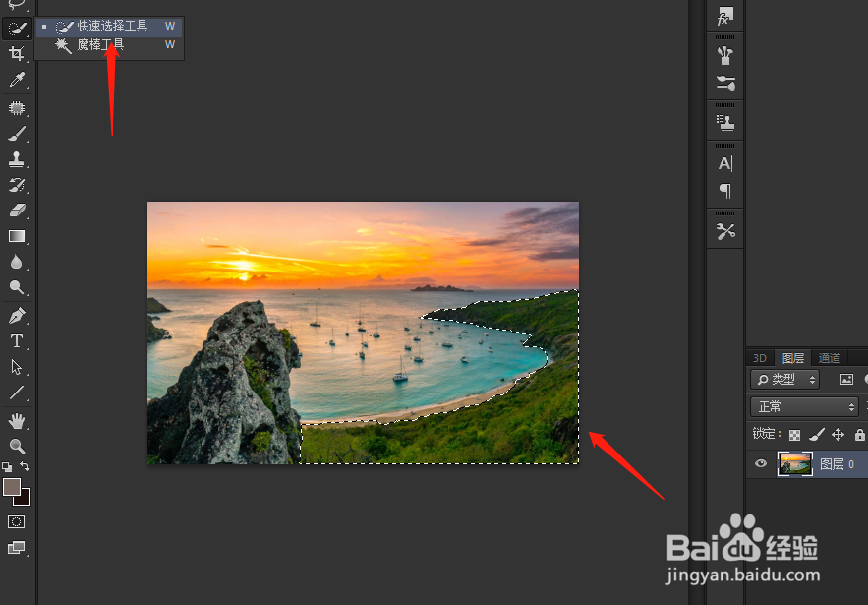Viewport: 868px width, 605px height.
Task: Reset to default foreground and background colors
Action: [x=7, y=466]
